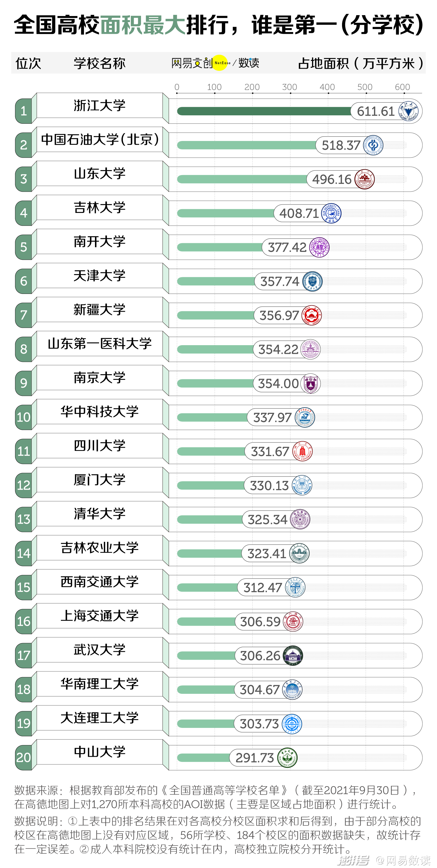The height and width of the screenshot is (868, 437).
Task: Click the Sichuan University red emblem
Action: pyautogui.click(x=302, y=451)
